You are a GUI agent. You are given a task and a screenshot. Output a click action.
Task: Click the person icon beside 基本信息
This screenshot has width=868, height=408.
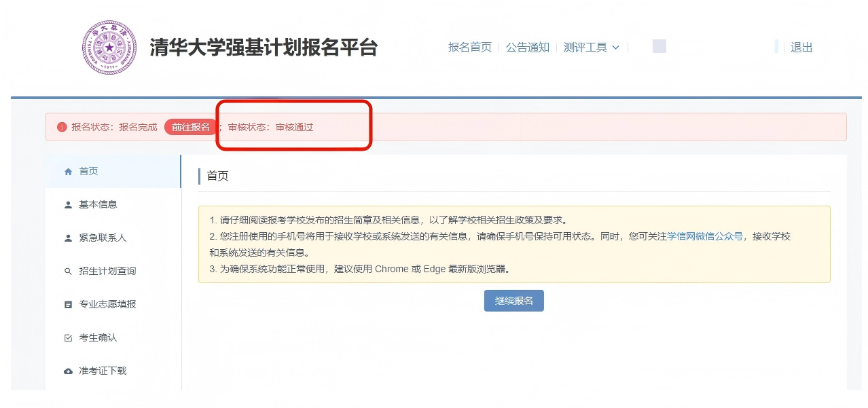click(68, 205)
